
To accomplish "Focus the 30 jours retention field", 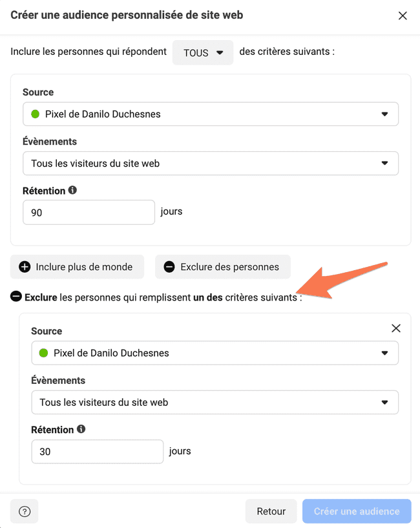I will pos(98,452).
